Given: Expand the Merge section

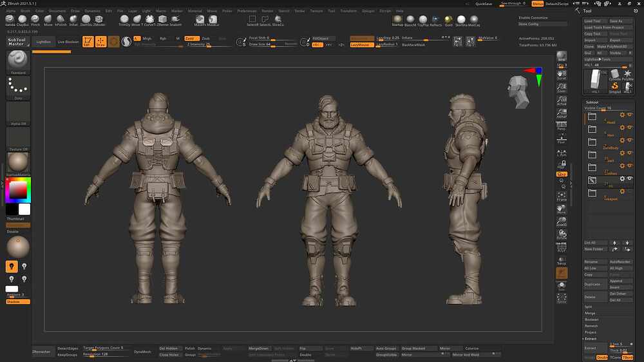Looking at the screenshot, I should tap(590, 313).
